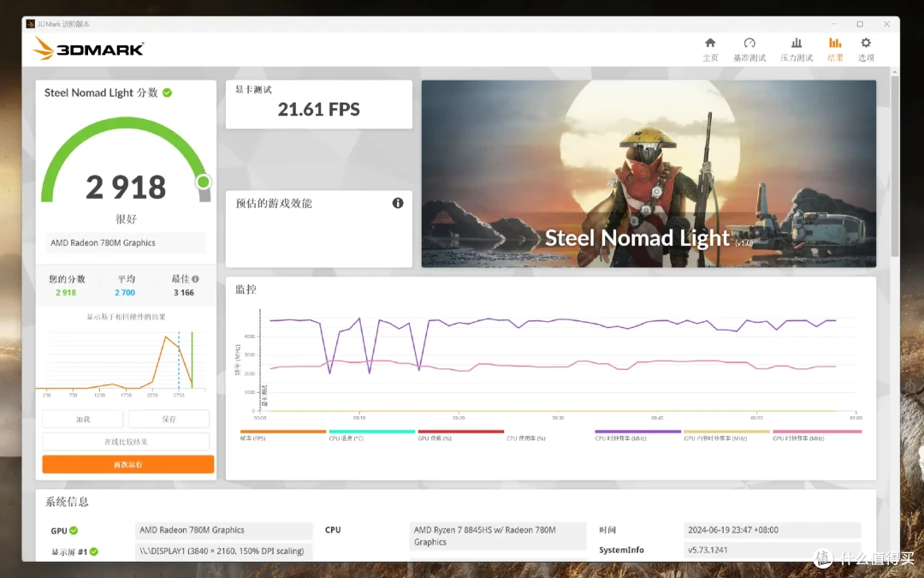Click the 监控 monitoring heading
Image resolution: width=924 pixels, height=578 pixels.
[x=246, y=289]
